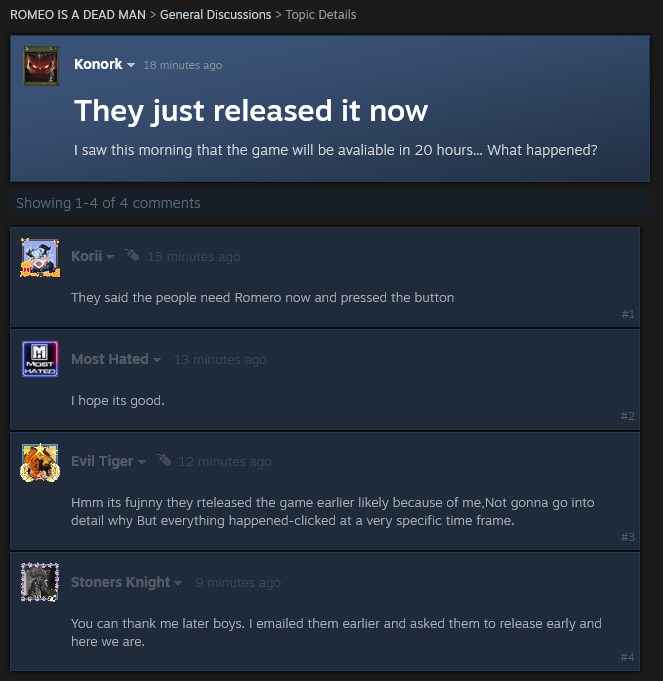Open Konork's avatar thumbnail
The height and width of the screenshot is (681, 663).
pos(41,66)
